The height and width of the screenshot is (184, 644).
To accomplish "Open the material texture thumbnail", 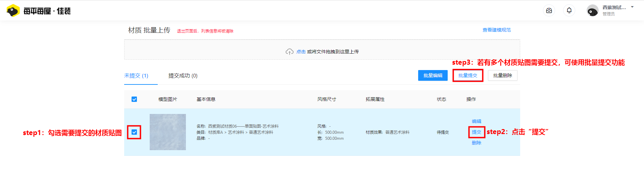I will click(x=168, y=132).
